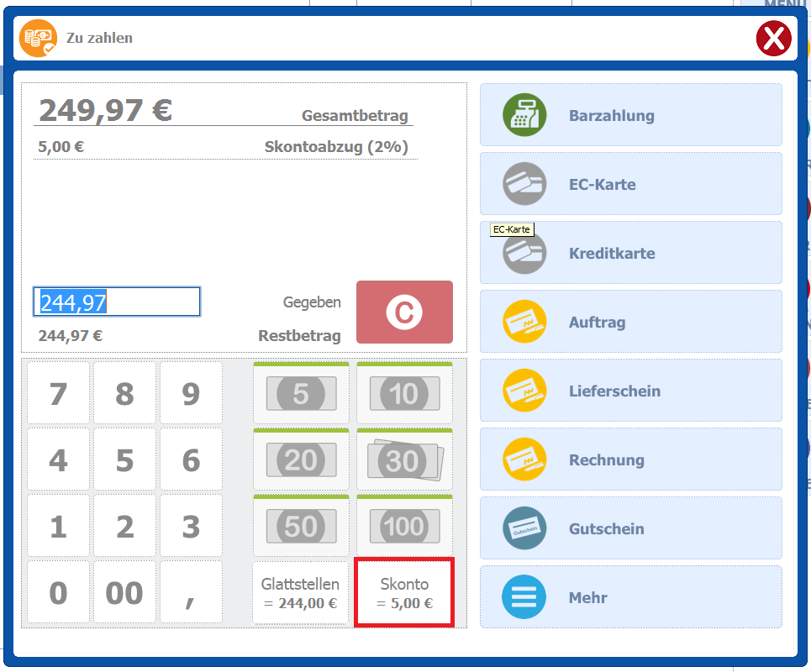
Task: Choose the Gutschein voucher icon
Action: click(x=524, y=528)
